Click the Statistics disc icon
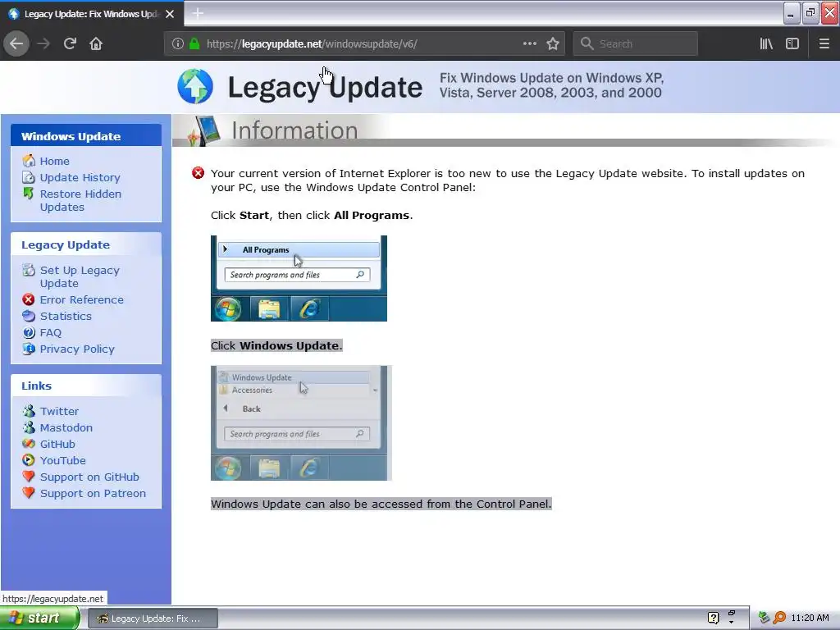 (29, 316)
